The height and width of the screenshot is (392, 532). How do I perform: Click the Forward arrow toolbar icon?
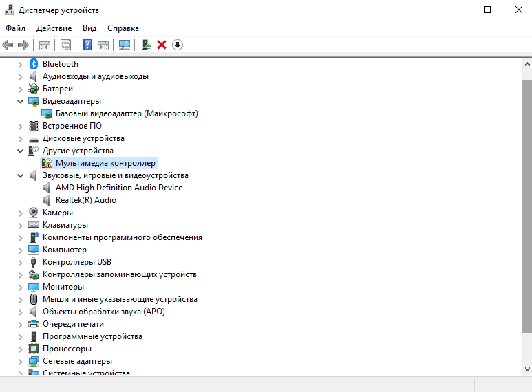pyautogui.click(x=23, y=45)
